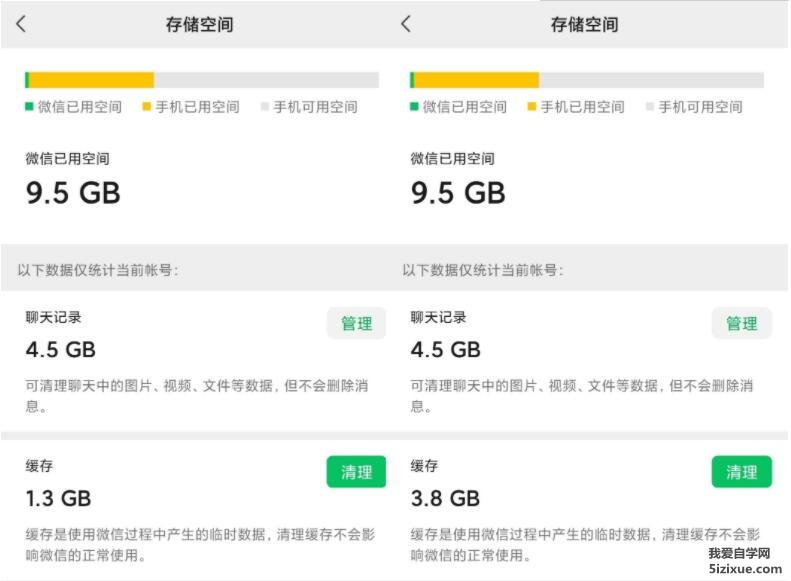Click grey 手机可用空间 legend swatch in left screenshot
The width and height of the screenshot is (791, 581).
(264, 106)
